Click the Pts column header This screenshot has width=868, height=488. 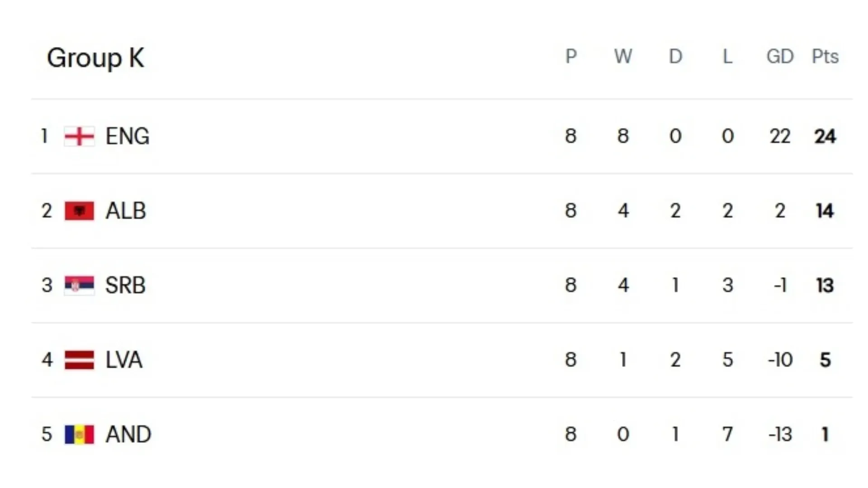(x=825, y=56)
